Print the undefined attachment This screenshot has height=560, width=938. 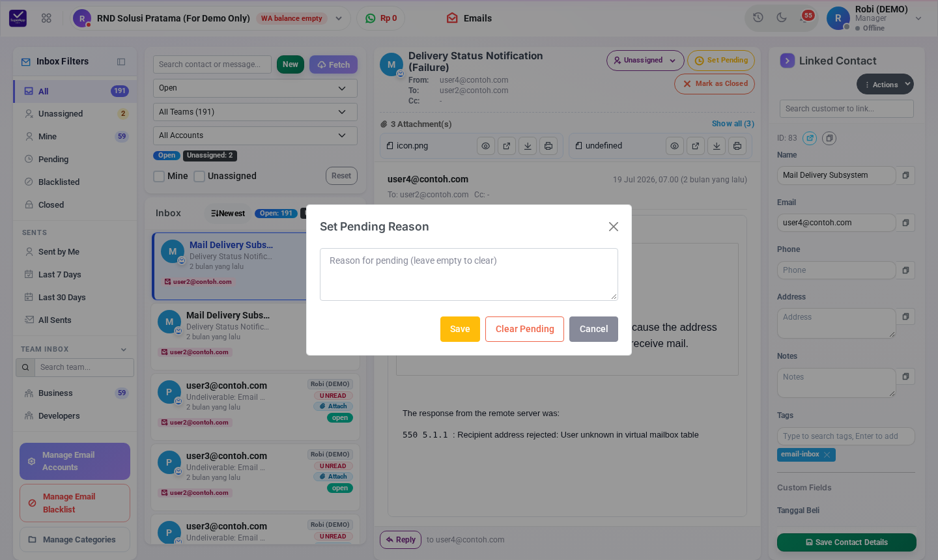click(737, 146)
